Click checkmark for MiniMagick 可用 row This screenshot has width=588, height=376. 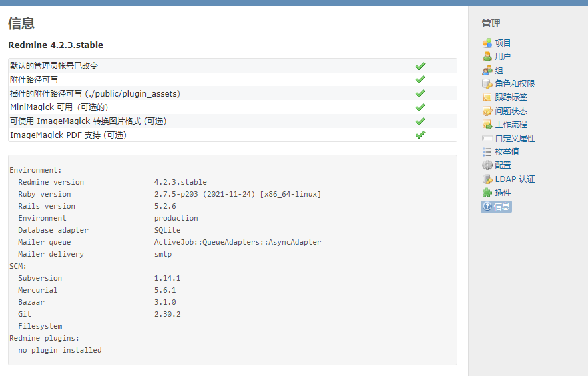click(420, 107)
